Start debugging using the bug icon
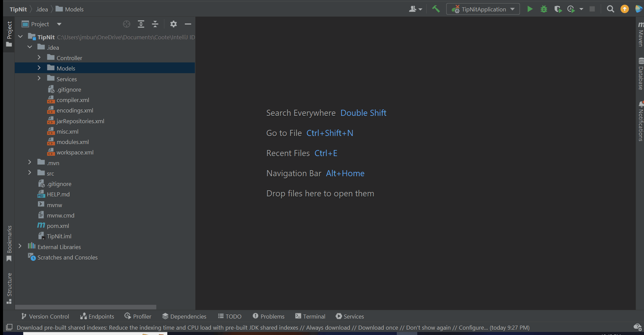The height and width of the screenshot is (335, 644). pyautogui.click(x=544, y=9)
